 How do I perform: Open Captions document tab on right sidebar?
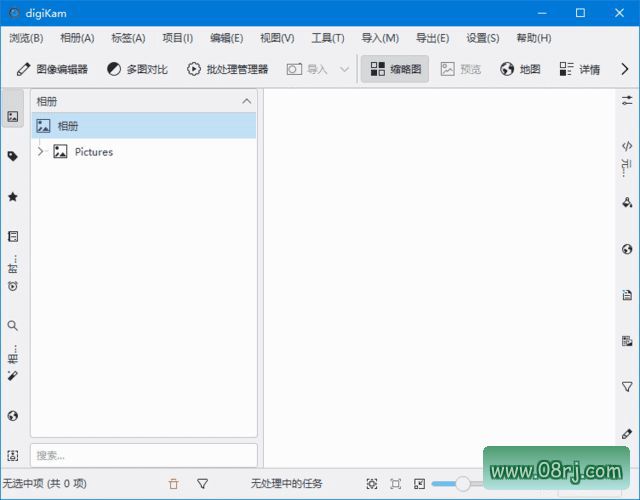click(x=627, y=295)
